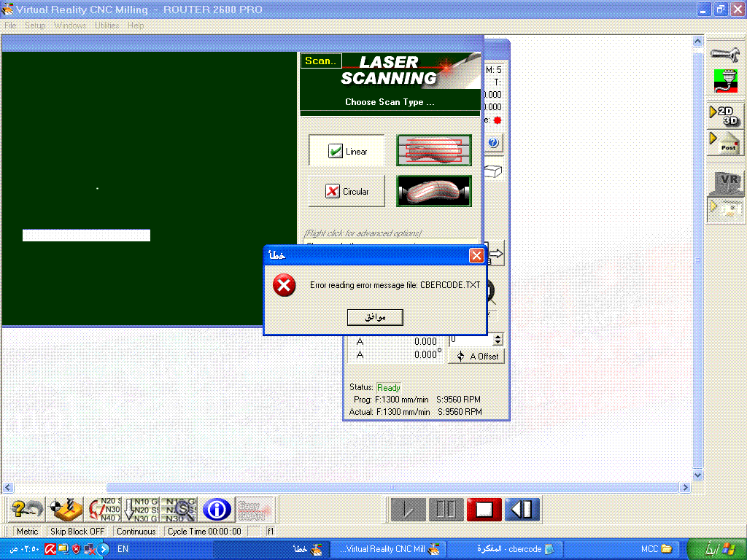
Task: Click the control panel icon below VR
Action: pos(726,209)
